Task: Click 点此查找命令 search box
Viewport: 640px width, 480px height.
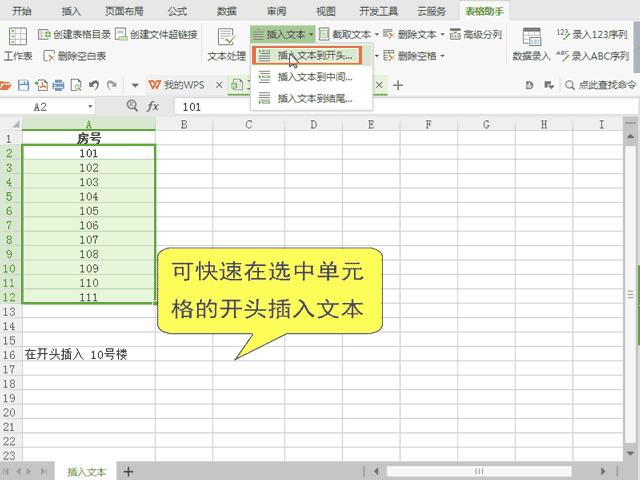Action: [x=600, y=85]
